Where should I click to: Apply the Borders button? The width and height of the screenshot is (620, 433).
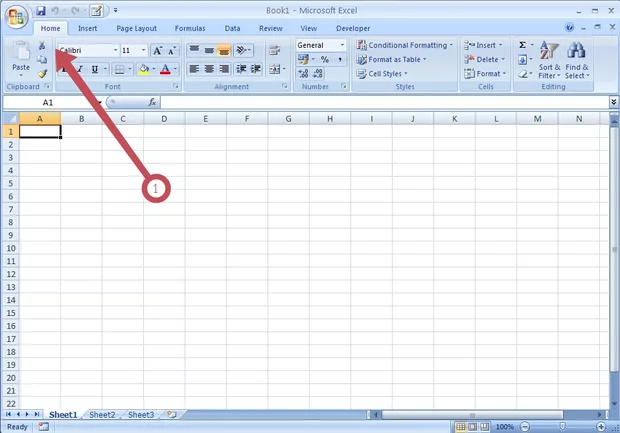coord(119,70)
